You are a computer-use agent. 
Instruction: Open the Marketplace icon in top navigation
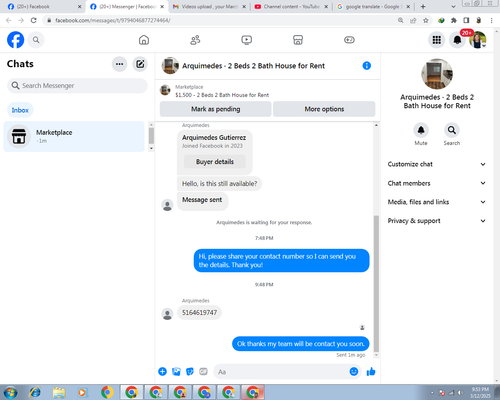point(298,40)
